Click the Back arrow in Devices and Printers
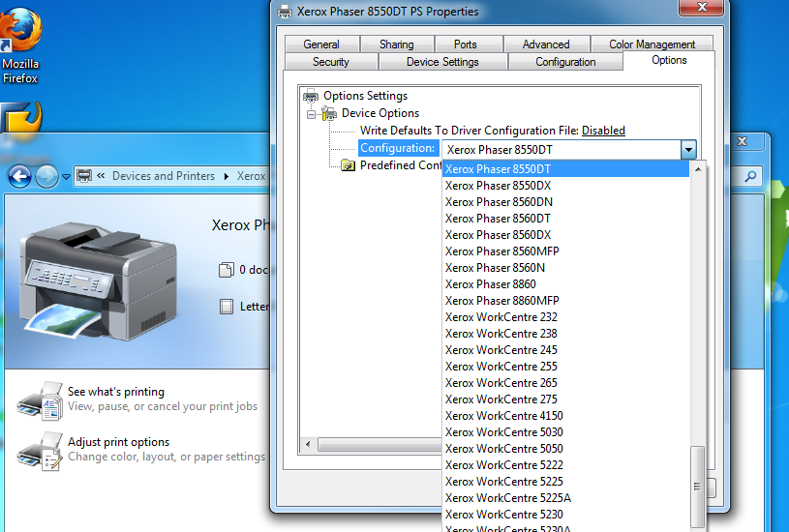Screen dimensions: 789x532 click(x=19, y=176)
